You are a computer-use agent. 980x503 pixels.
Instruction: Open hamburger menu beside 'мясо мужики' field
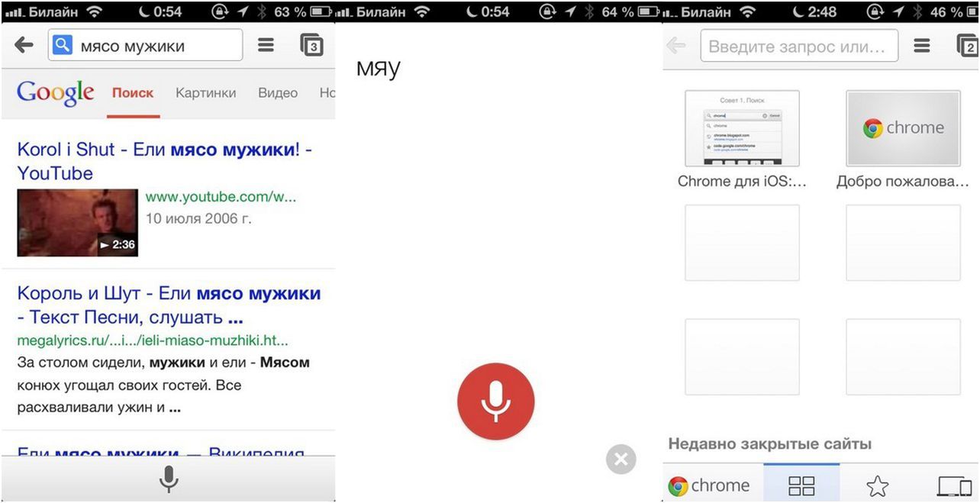[266, 46]
